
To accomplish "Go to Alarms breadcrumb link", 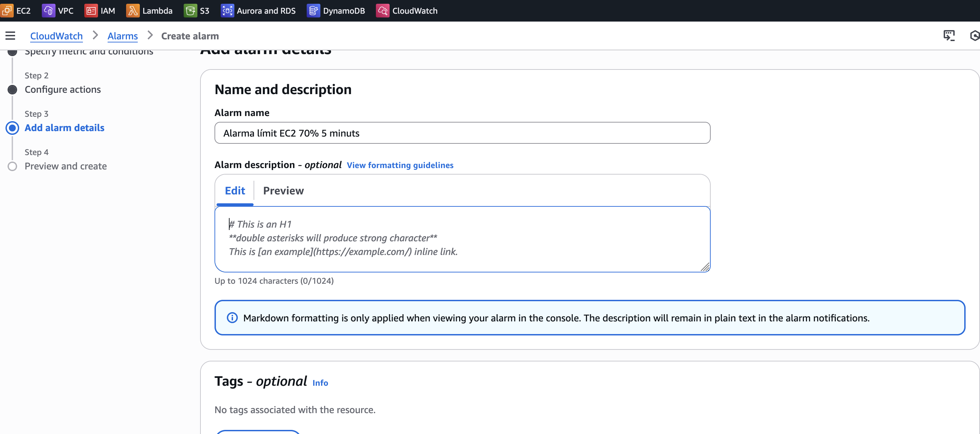I will click(x=123, y=36).
